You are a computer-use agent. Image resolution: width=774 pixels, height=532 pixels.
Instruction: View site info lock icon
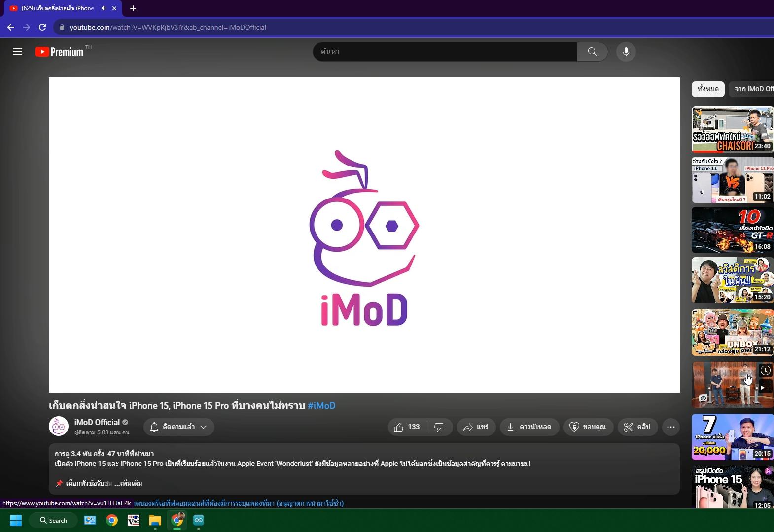coord(62,27)
